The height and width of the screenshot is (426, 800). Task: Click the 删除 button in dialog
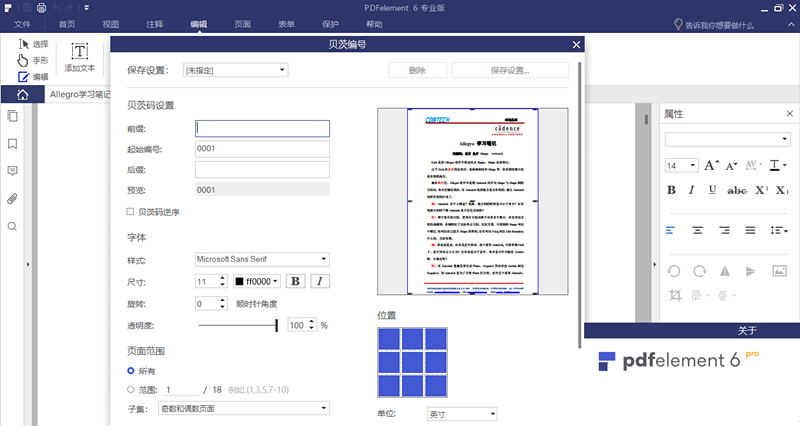click(417, 70)
